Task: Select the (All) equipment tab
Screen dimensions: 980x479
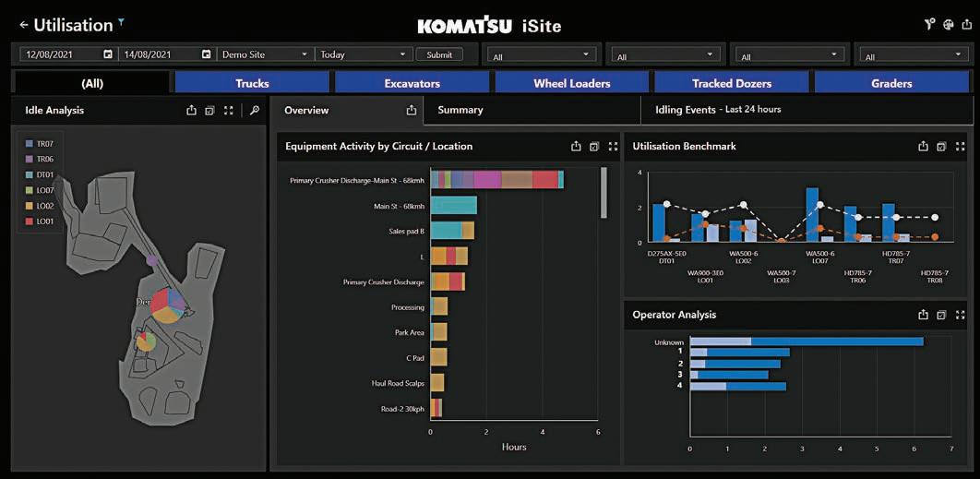Action: click(x=92, y=82)
